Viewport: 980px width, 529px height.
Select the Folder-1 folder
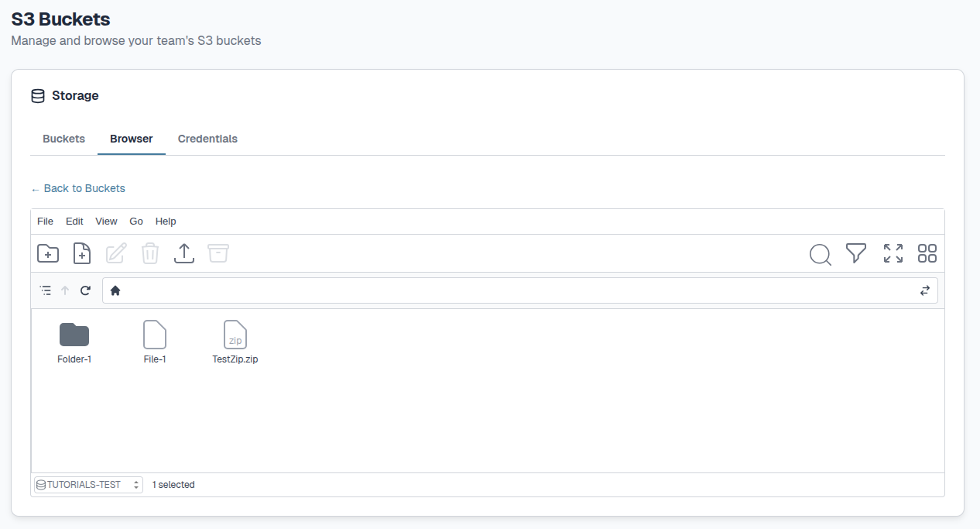pos(74,342)
